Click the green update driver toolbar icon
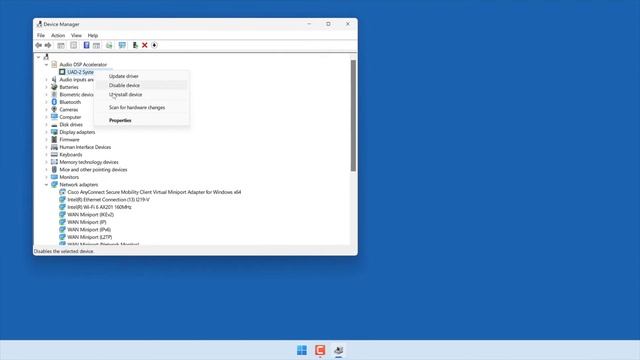 coord(135,45)
